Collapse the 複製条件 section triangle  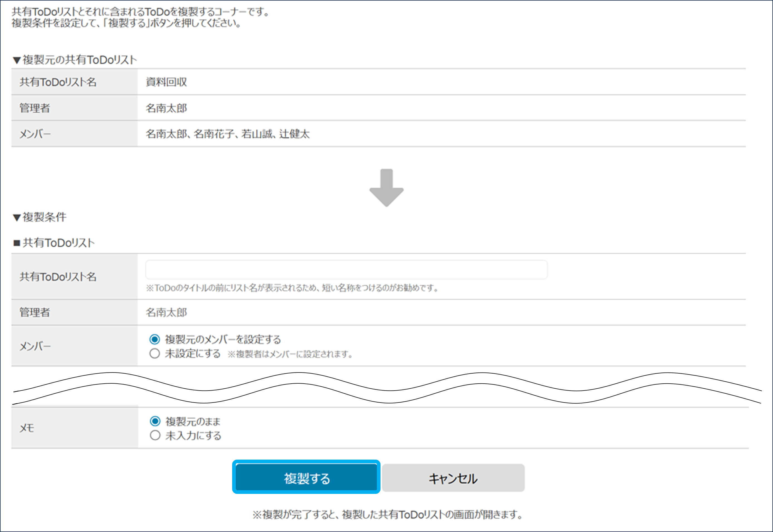click(17, 218)
